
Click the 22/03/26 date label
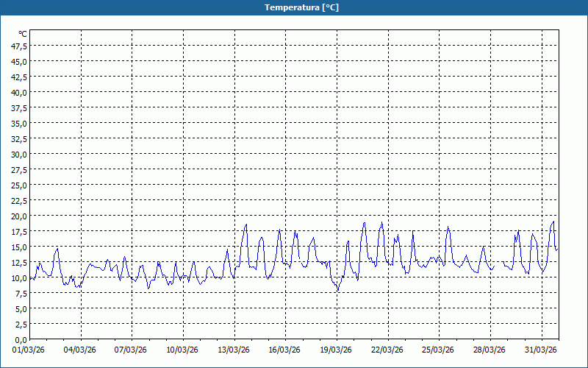tap(387, 350)
